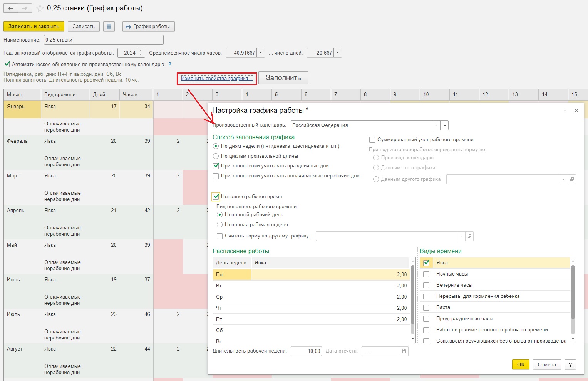Select Неполный рабочий день radio
Screen dimensions: 588x381
pos(220,215)
